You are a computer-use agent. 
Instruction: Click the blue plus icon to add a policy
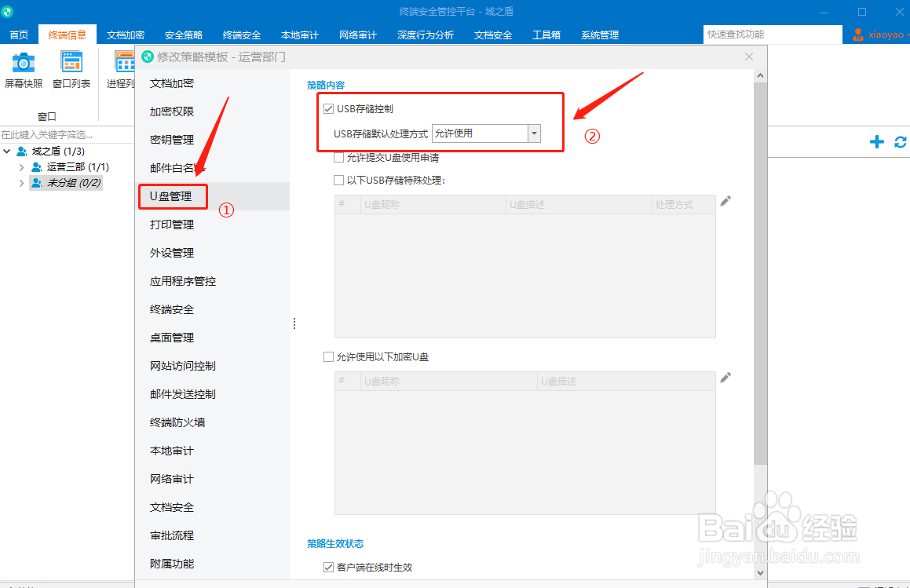tap(877, 143)
